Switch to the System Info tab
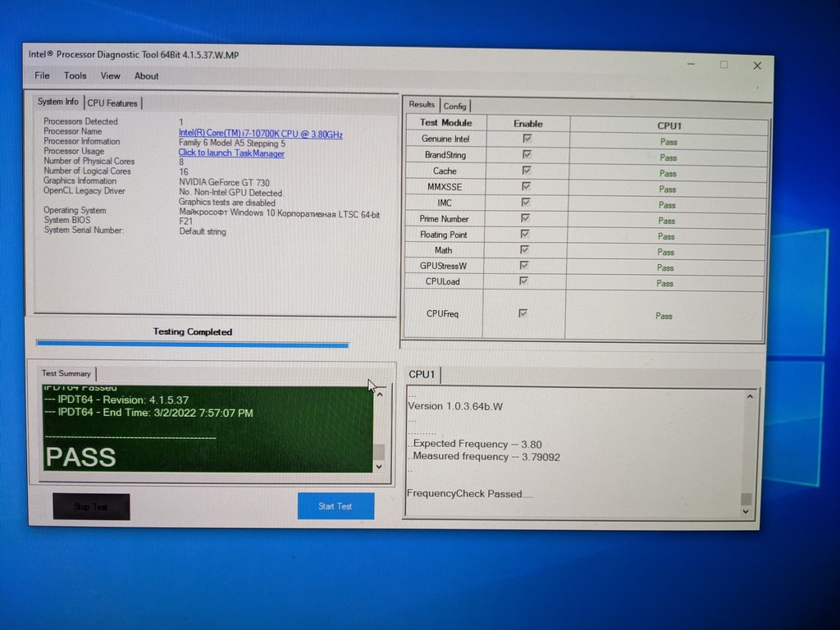 point(58,102)
